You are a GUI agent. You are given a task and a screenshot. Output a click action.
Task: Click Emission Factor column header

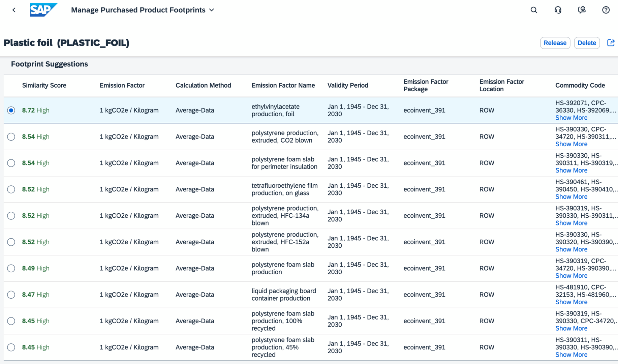pyautogui.click(x=122, y=85)
